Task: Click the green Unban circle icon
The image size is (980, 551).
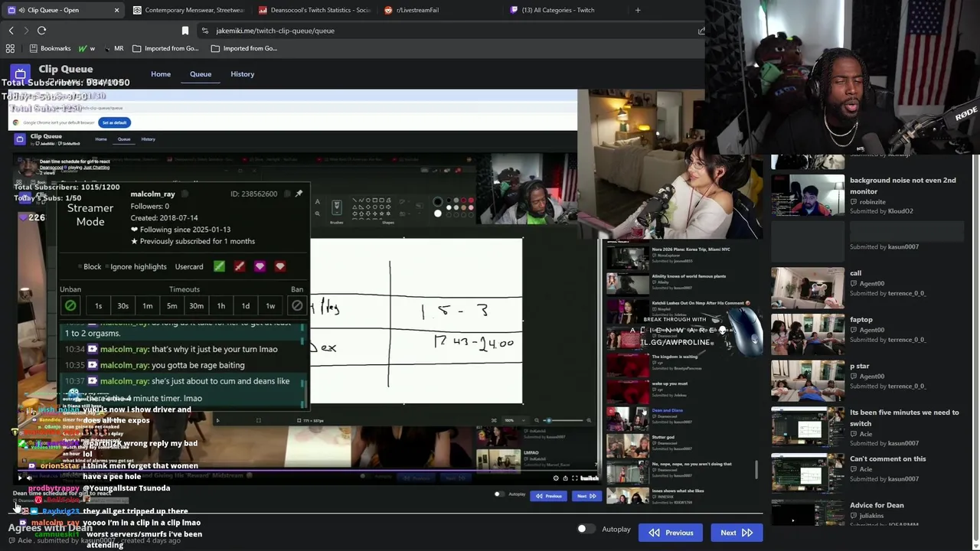Action: (70, 305)
